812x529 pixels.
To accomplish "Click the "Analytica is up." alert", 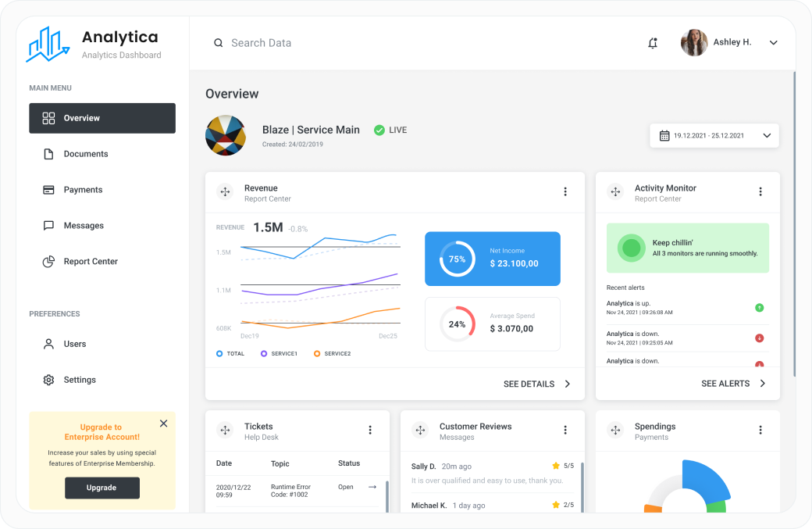I will [687, 308].
